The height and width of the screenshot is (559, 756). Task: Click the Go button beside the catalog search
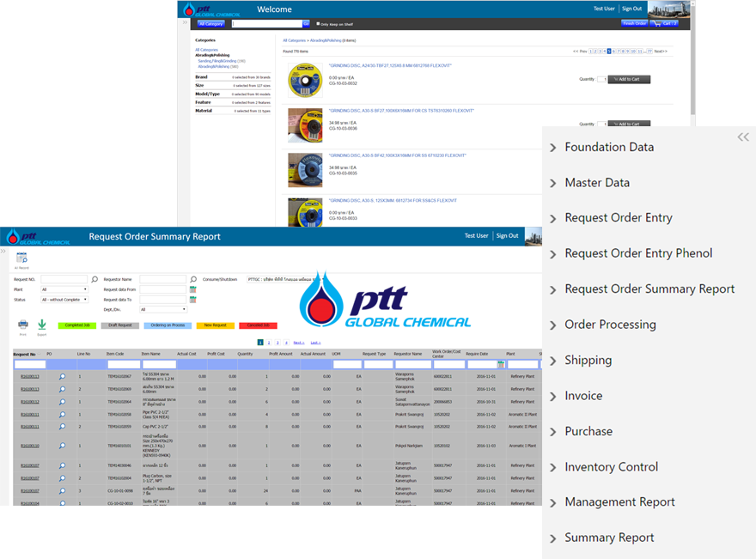tap(306, 23)
